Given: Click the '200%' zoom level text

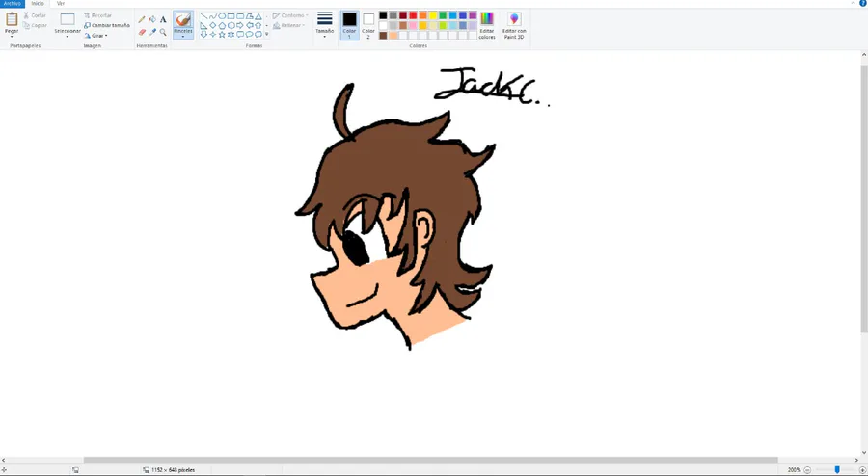Looking at the screenshot, I should pos(794,470).
